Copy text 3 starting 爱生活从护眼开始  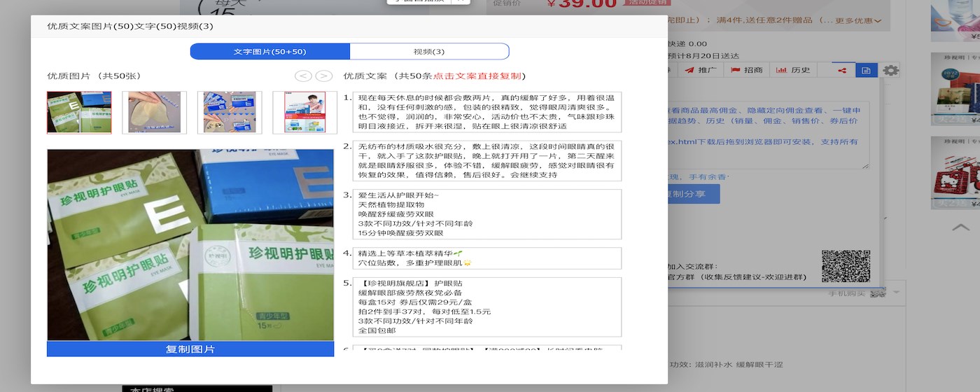487,214
